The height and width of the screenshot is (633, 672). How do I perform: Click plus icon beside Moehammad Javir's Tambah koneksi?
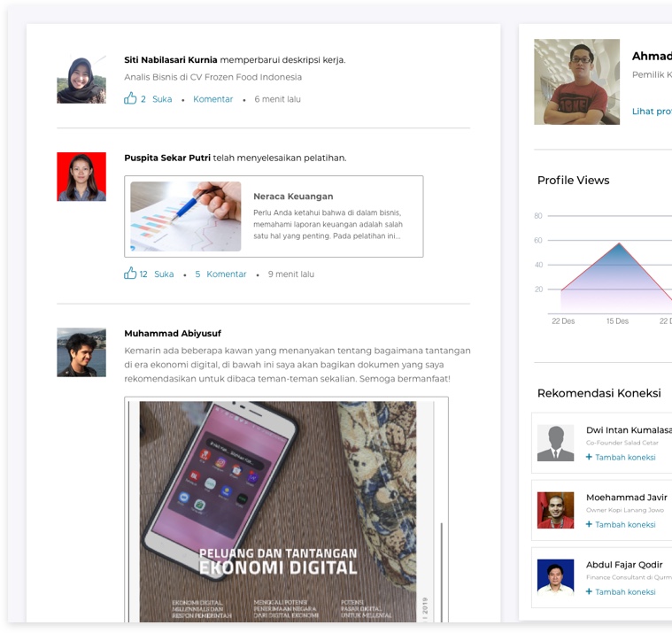[x=589, y=524]
